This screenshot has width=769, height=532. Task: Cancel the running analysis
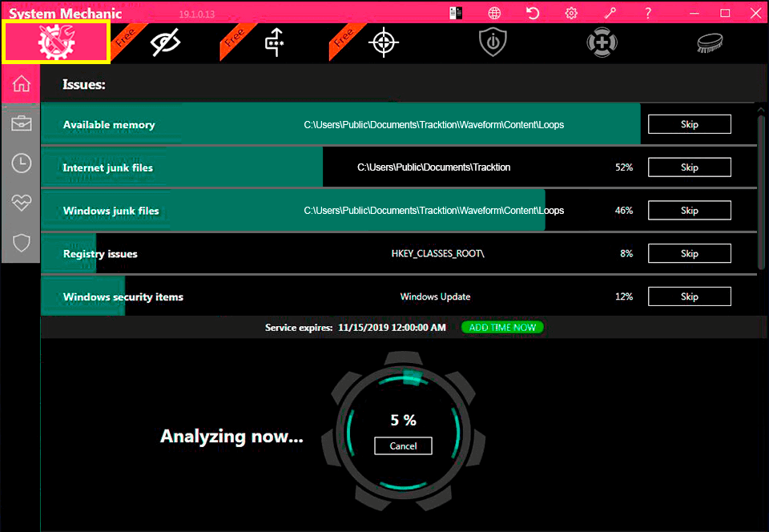[x=403, y=446]
